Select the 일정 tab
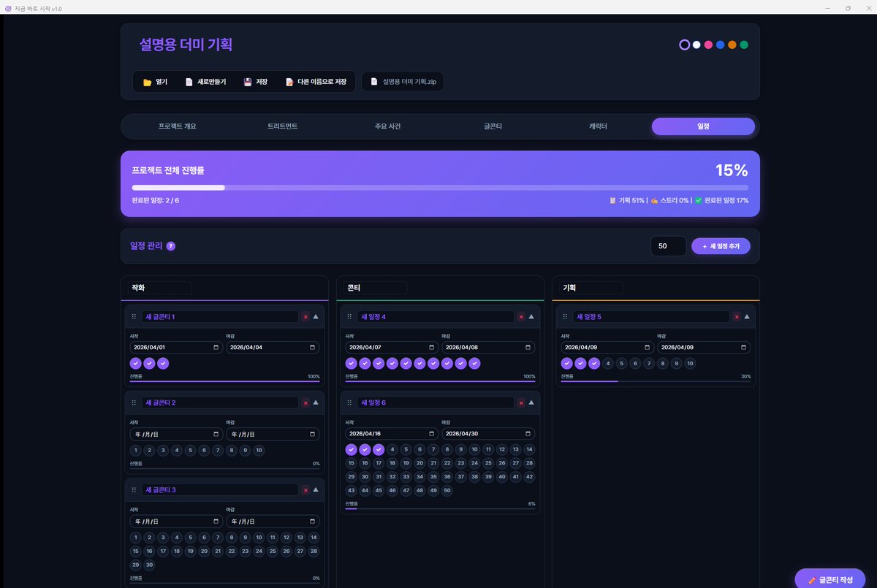Viewport: 877px width, 588px height. (703, 126)
